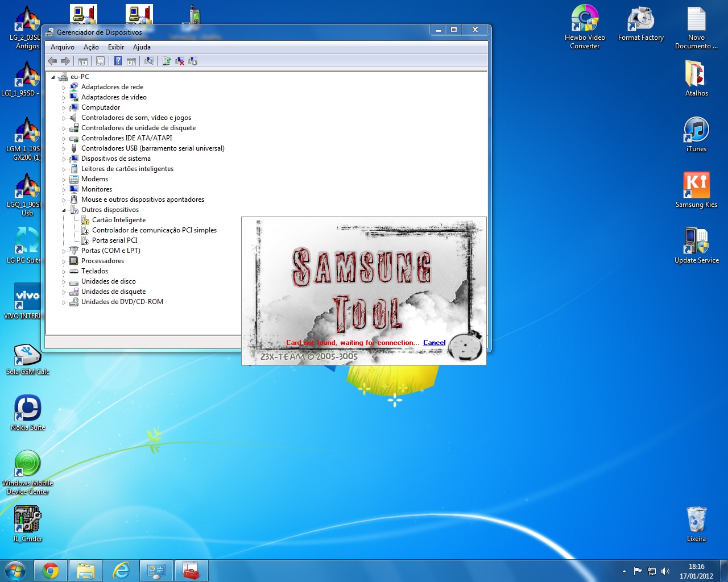Open Novo Documento text file on desktop

point(696,27)
